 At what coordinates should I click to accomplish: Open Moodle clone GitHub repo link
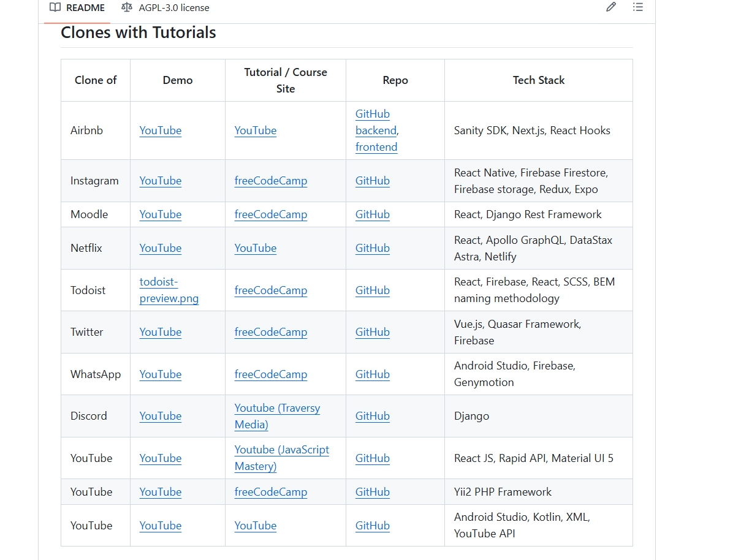coord(373,214)
